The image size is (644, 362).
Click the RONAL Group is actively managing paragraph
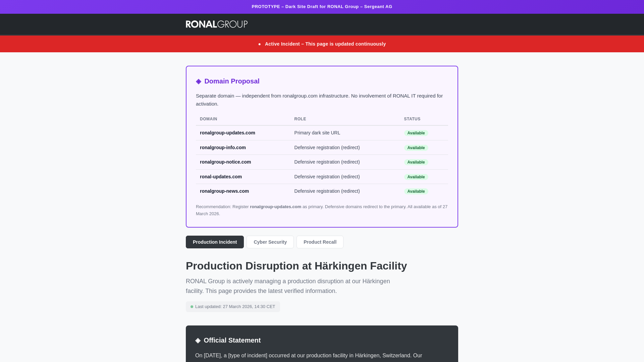pos(288,286)
